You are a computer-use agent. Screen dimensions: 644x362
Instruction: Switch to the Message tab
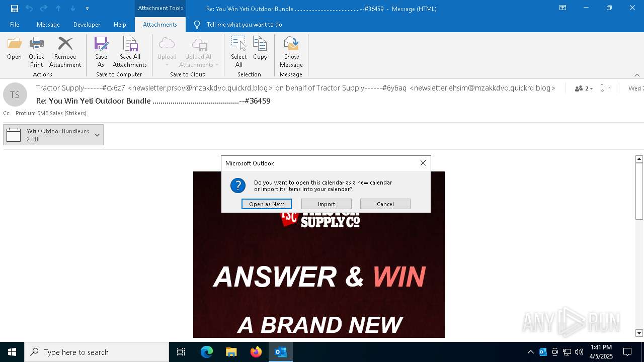[x=48, y=25]
